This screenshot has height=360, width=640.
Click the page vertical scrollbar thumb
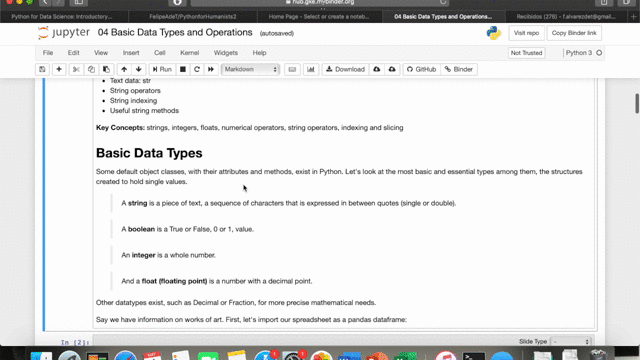tap(636, 104)
